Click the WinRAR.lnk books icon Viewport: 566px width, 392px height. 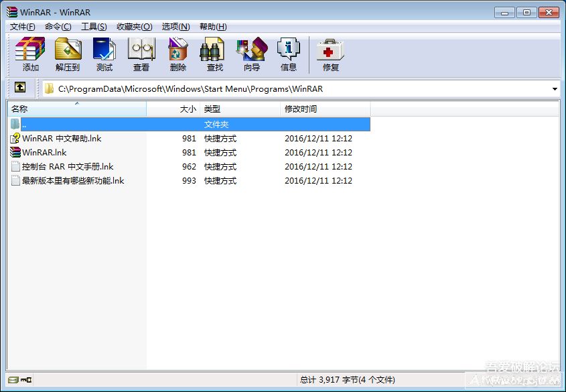[x=15, y=152]
